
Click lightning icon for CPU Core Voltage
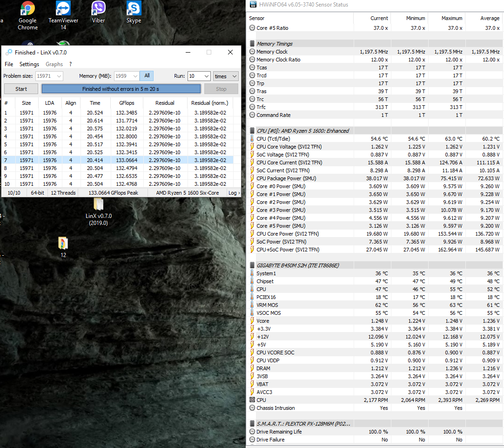[252, 147]
